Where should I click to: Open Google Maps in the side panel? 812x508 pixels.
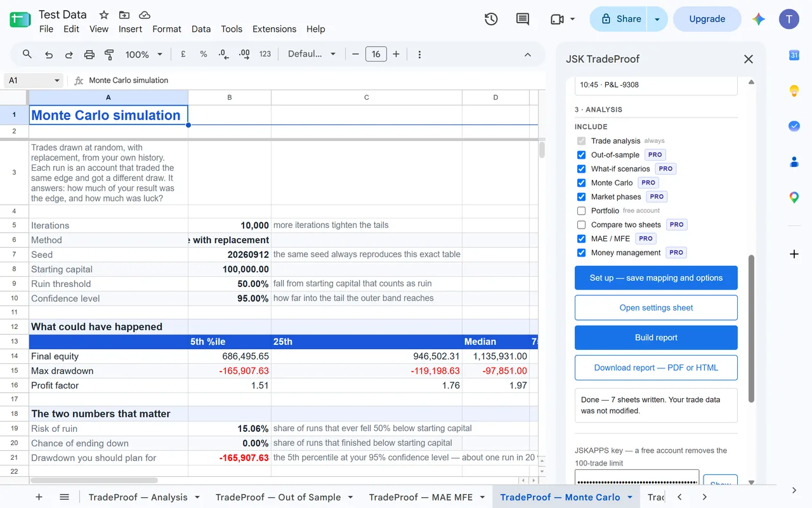tap(794, 197)
